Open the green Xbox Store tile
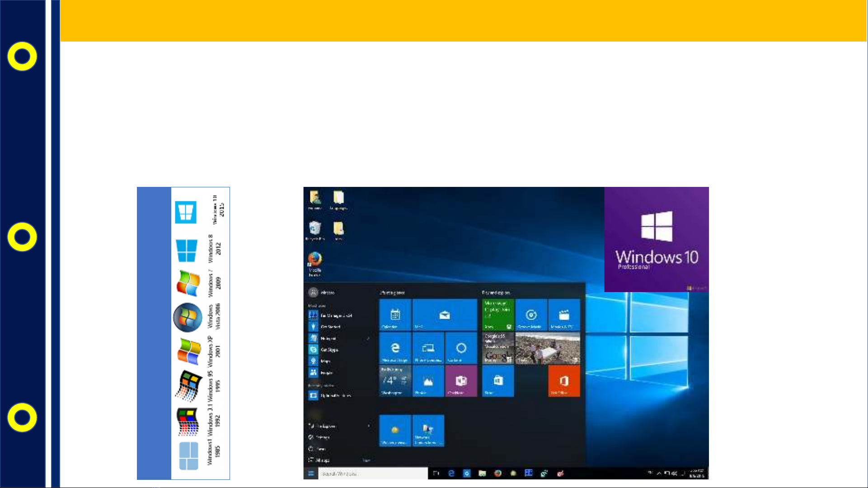The height and width of the screenshot is (488, 868). 498,315
